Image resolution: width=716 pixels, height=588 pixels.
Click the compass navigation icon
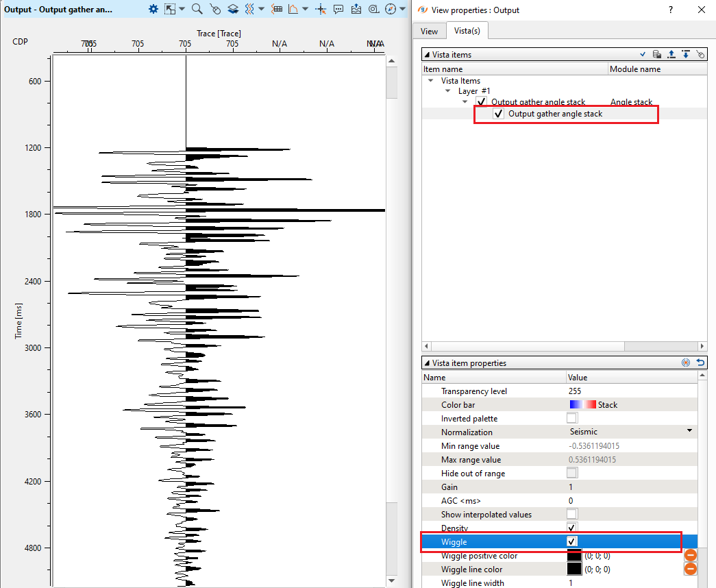(x=391, y=9)
